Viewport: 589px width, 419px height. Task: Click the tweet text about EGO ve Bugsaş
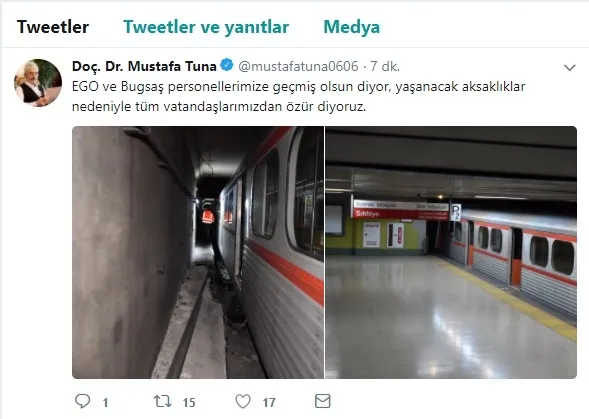(x=298, y=97)
